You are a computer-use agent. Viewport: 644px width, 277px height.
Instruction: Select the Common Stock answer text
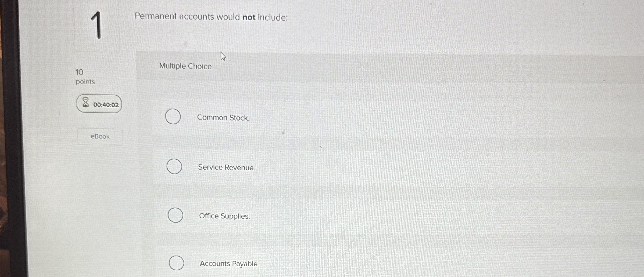tap(223, 118)
